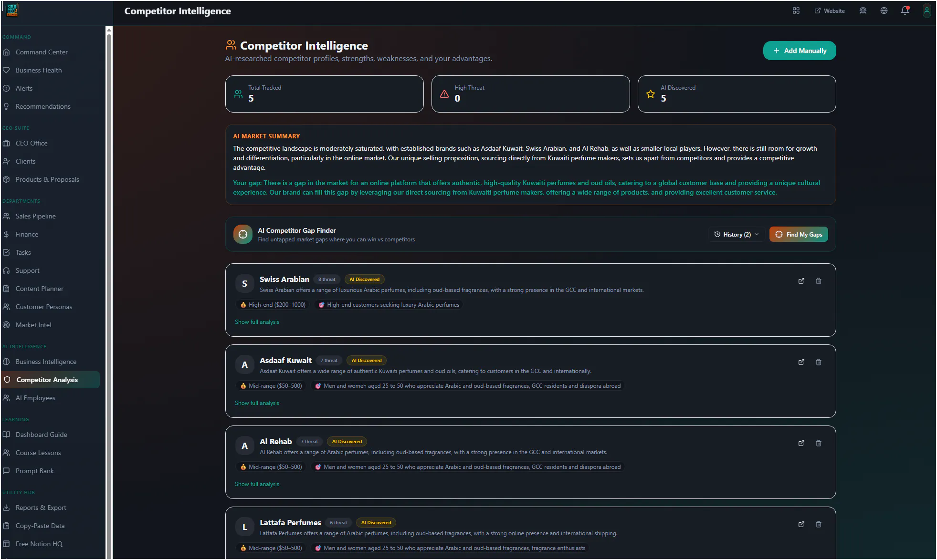Open the Prompt Bank
Image resolution: width=937 pixels, height=560 pixels.
coord(51,471)
